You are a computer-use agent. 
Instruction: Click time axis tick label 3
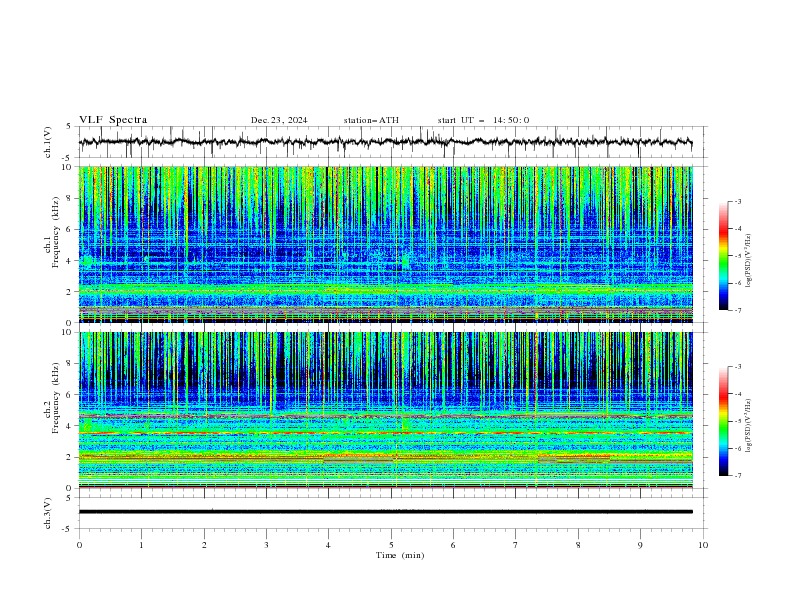point(266,545)
